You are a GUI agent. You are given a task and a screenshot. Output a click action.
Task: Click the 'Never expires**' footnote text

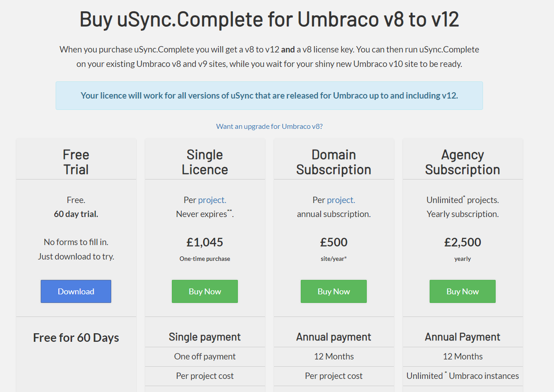click(204, 213)
